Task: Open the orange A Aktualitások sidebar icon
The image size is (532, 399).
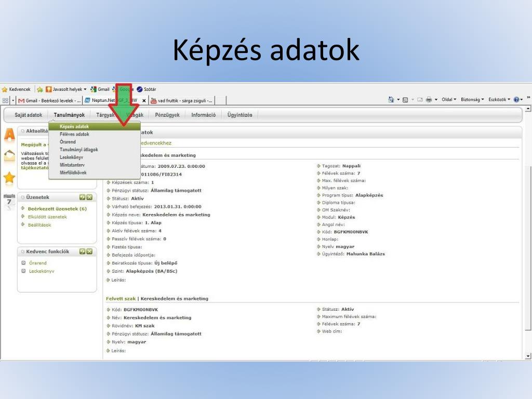Action: pos(9,135)
